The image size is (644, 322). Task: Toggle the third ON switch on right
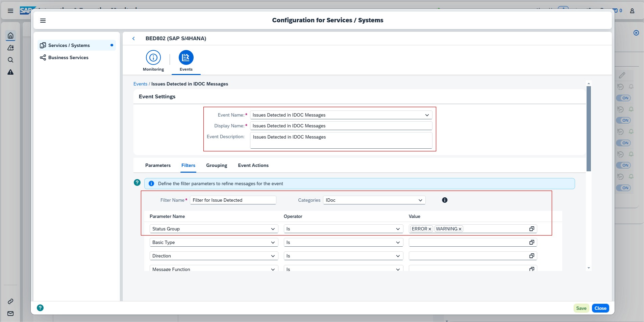click(x=623, y=143)
